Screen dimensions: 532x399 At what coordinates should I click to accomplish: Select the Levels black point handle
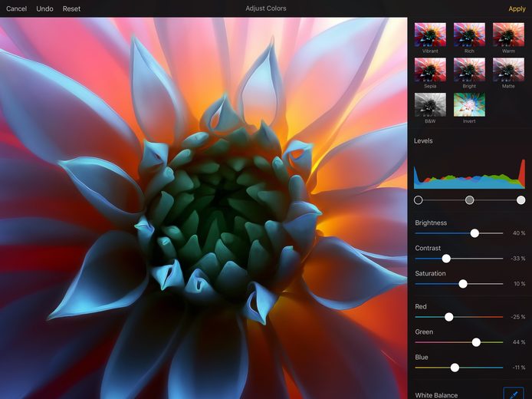point(419,200)
